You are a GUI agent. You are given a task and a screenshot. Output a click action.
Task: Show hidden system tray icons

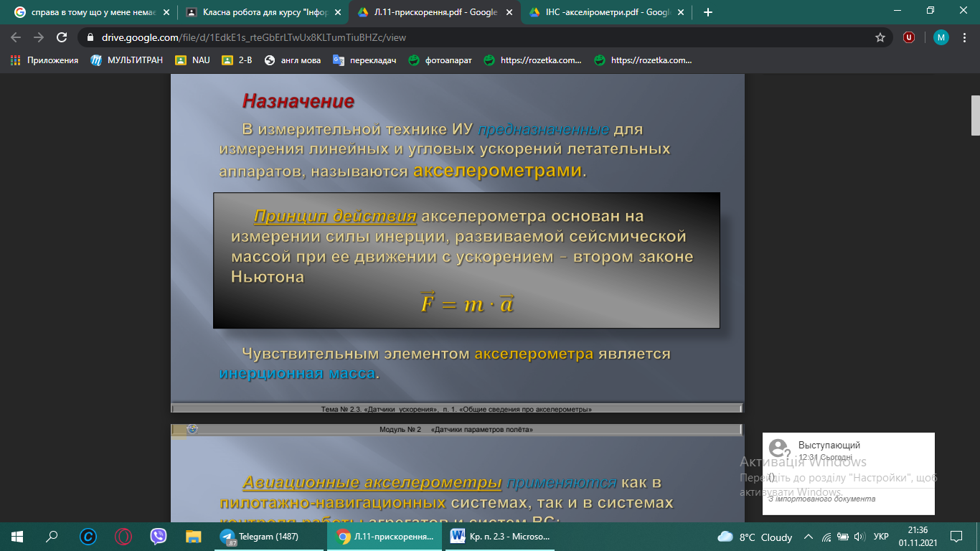point(809,537)
